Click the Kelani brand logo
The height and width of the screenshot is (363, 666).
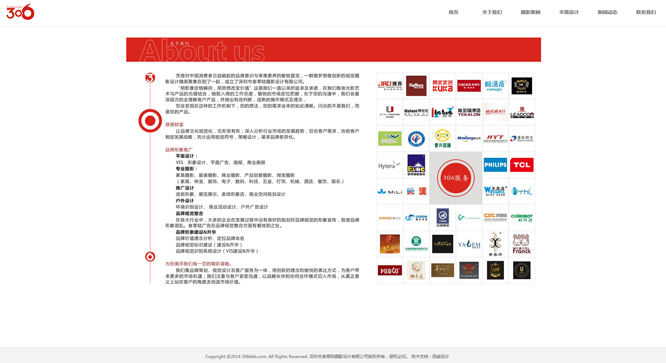pos(416,113)
